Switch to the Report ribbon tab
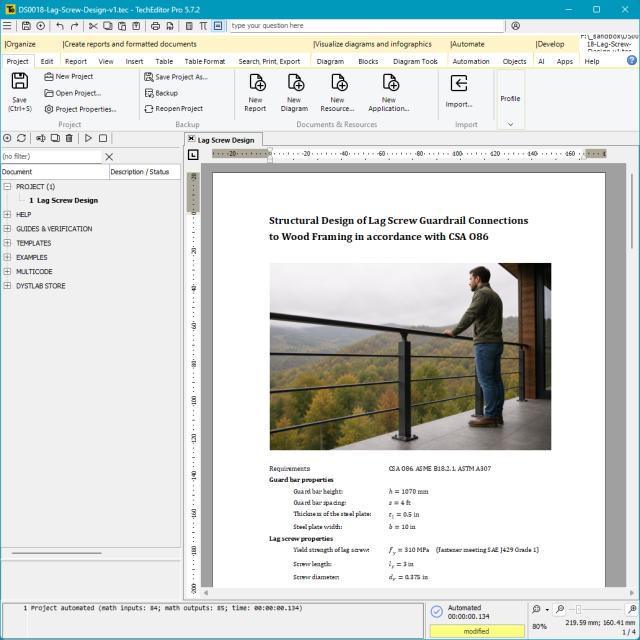The width and height of the screenshot is (640, 640). [x=76, y=61]
